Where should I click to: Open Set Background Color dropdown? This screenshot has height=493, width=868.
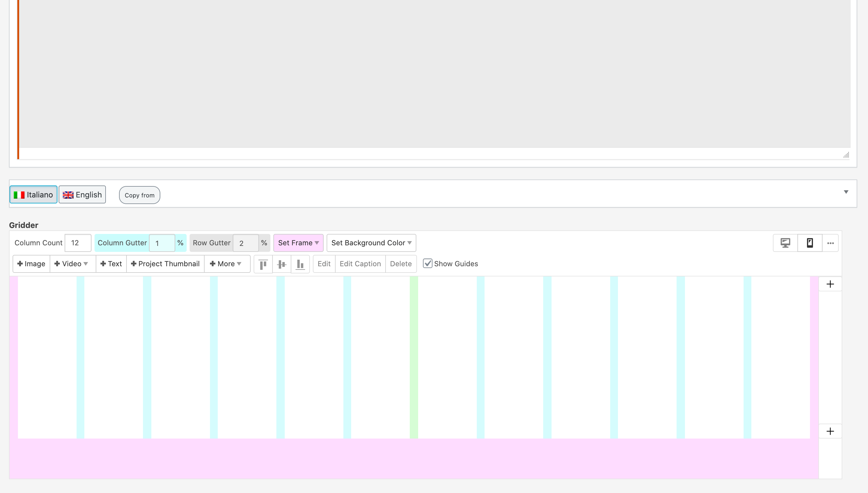click(x=371, y=243)
